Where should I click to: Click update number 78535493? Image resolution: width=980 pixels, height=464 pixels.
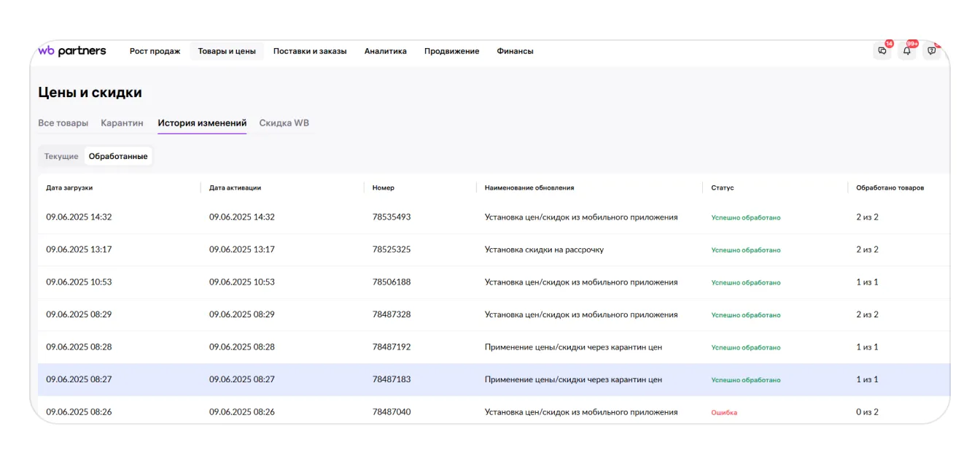pos(392,217)
